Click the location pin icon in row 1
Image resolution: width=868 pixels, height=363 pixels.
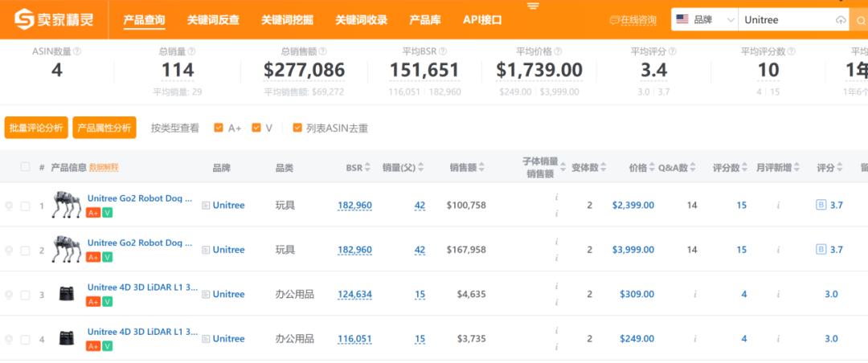(9, 206)
